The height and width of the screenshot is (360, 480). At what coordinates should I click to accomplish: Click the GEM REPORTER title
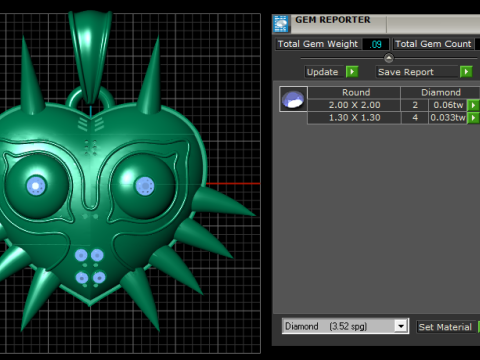pos(333,20)
